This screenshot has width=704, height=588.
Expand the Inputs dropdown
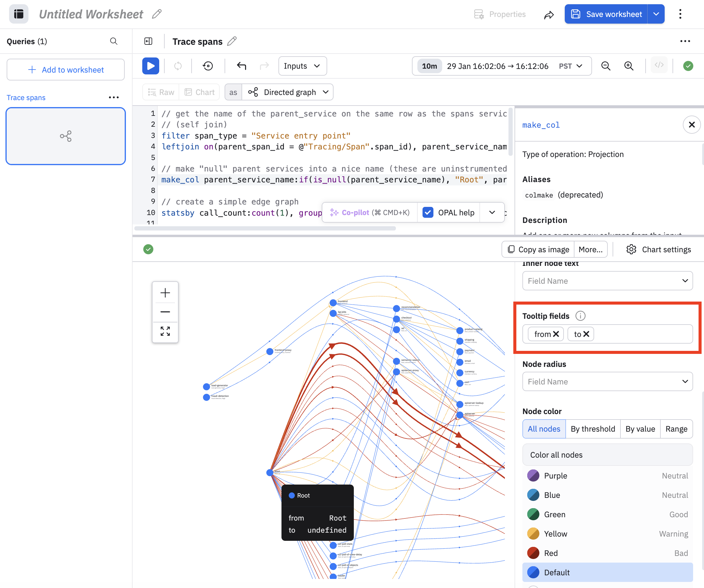pyautogui.click(x=302, y=66)
